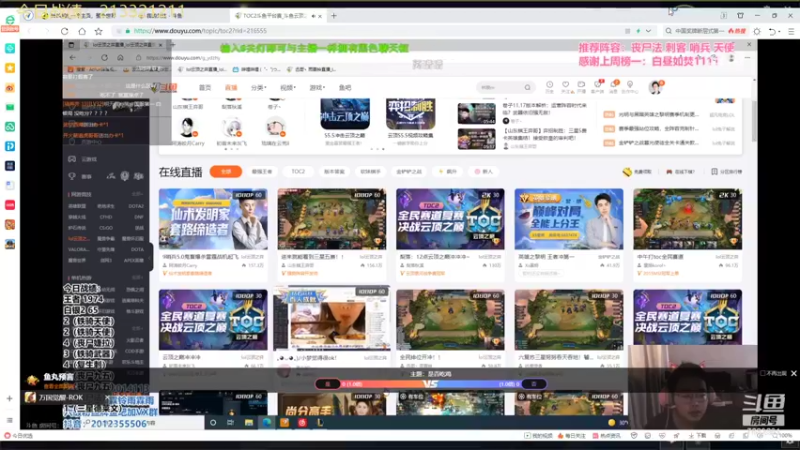This screenshot has height=450, width=800.
Task: Open a new browser tab with plus
Action: pyautogui.click(x=334, y=16)
